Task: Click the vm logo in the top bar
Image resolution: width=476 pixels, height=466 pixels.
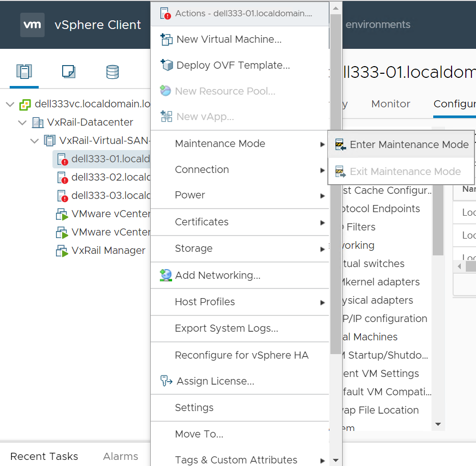Action: (x=32, y=24)
